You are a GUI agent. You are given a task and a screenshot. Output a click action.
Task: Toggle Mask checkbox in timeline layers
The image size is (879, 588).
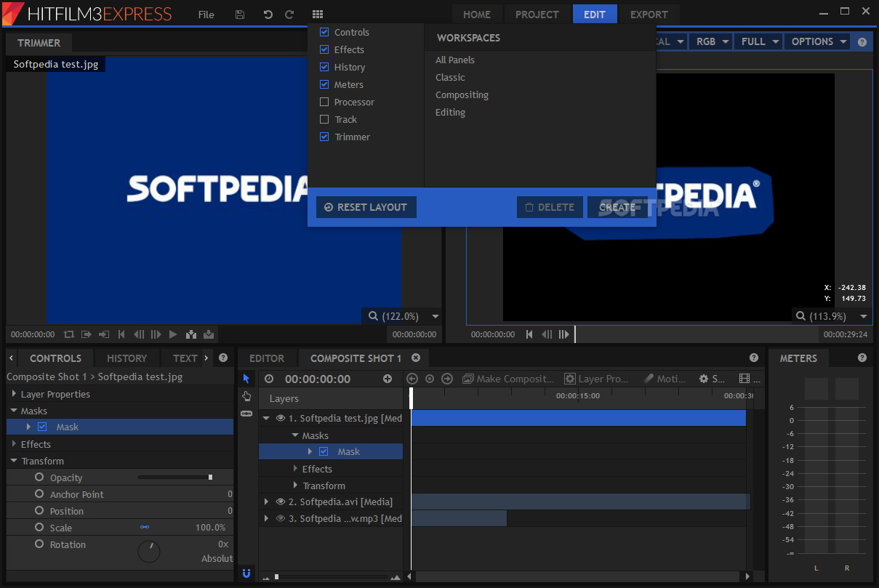324,451
